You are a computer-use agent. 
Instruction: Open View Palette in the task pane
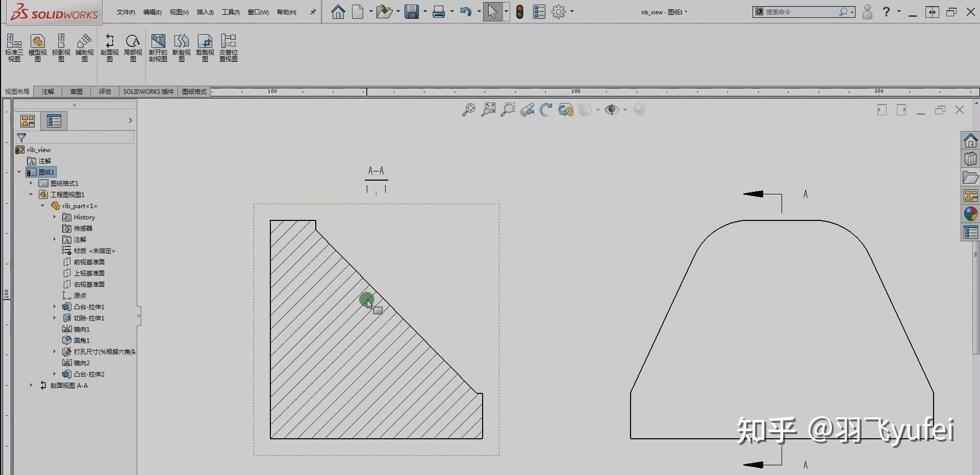(970, 195)
